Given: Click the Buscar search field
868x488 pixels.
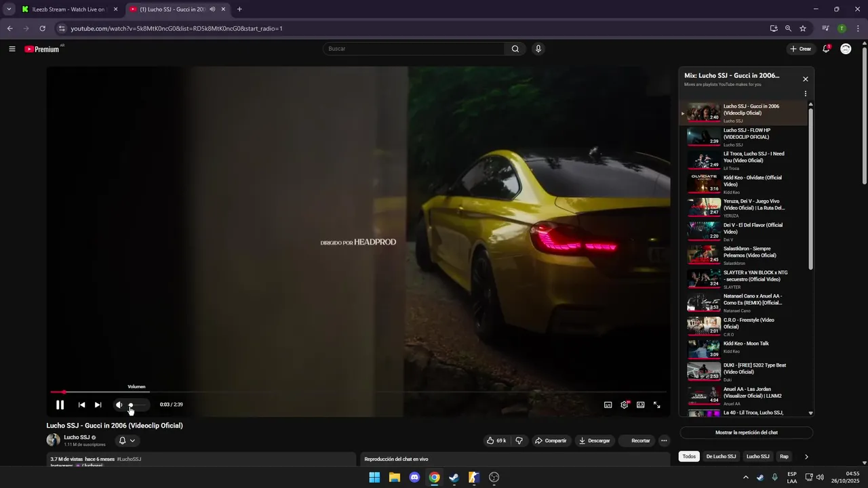Looking at the screenshot, I should coord(414,49).
